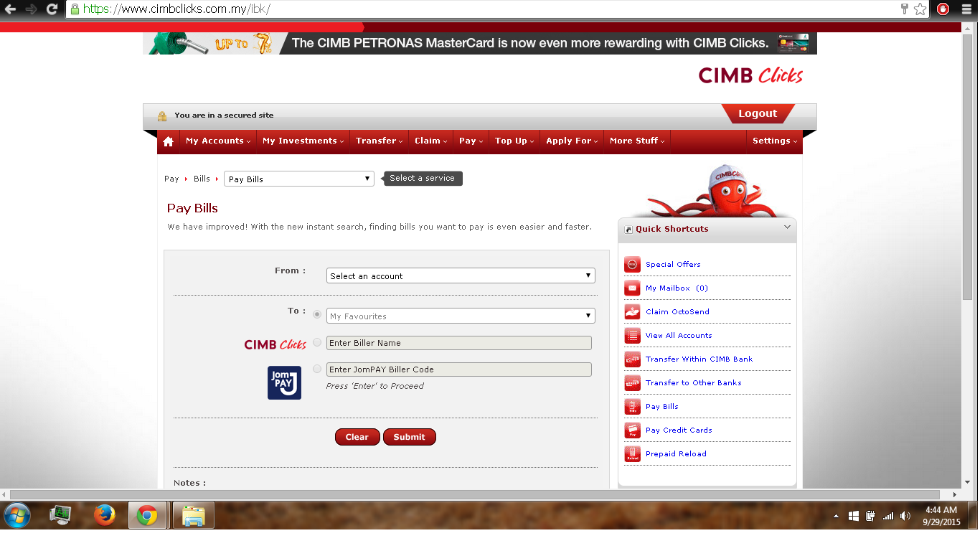Click the Clear button
The width and height of the screenshot is (980, 551).
[x=357, y=437]
